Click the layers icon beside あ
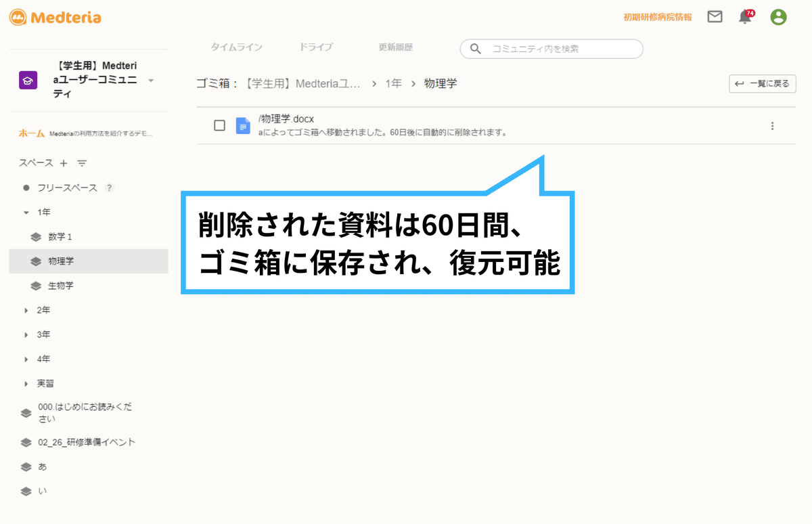This screenshot has width=812, height=524. click(x=26, y=467)
